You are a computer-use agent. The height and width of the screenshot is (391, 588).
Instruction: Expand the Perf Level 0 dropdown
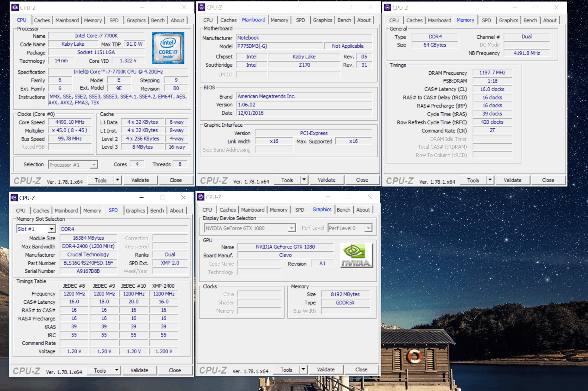[368, 228]
